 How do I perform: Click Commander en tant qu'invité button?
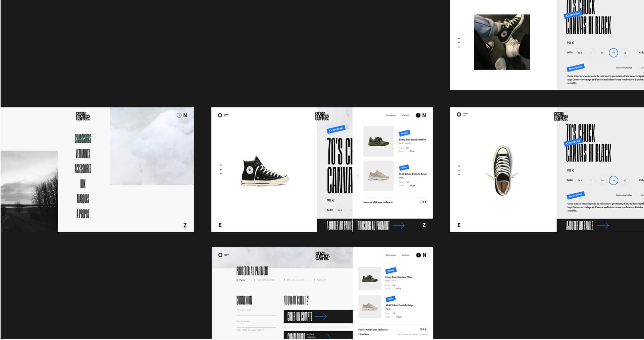(318, 335)
